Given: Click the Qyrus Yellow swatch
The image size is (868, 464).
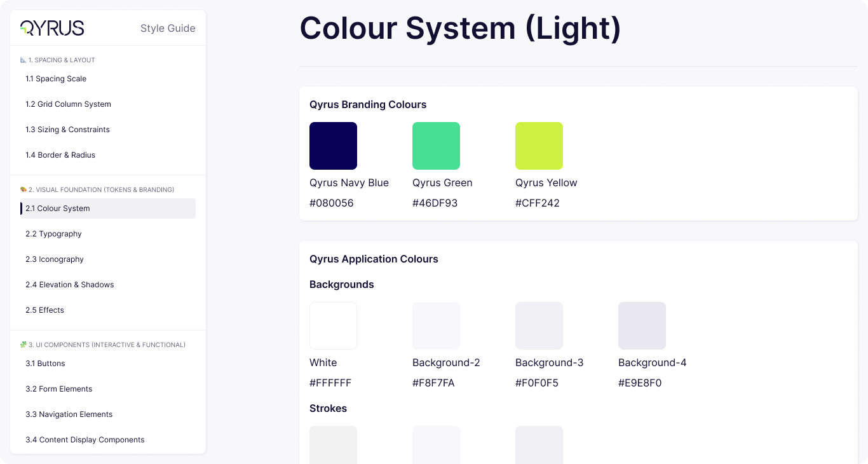Looking at the screenshot, I should point(539,146).
